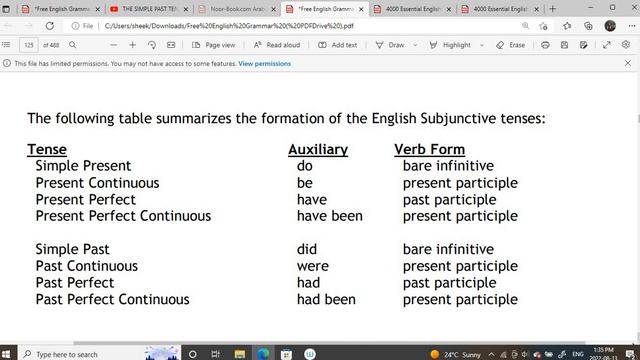Open the View permissions link
Viewport: 640px width, 360px height.
(x=264, y=64)
